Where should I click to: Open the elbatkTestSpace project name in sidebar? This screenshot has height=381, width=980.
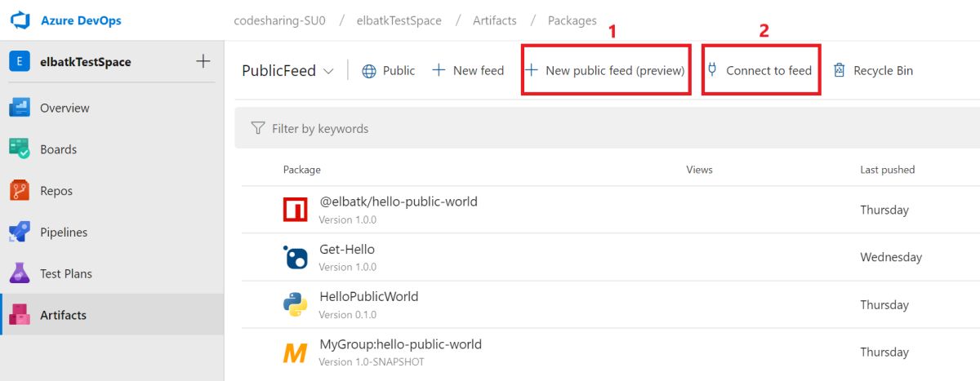tap(85, 62)
